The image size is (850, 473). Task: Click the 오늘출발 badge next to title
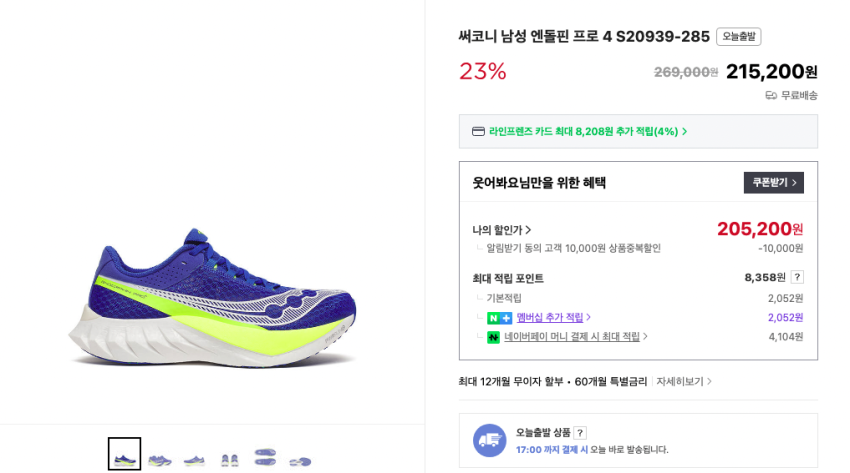pyautogui.click(x=738, y=37)
